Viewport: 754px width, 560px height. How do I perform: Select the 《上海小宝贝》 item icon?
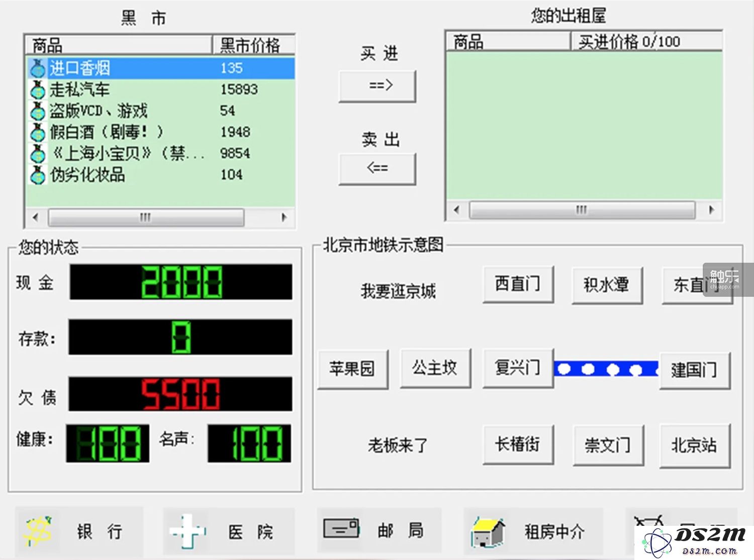pyautogui.click(x=38, y=154)
